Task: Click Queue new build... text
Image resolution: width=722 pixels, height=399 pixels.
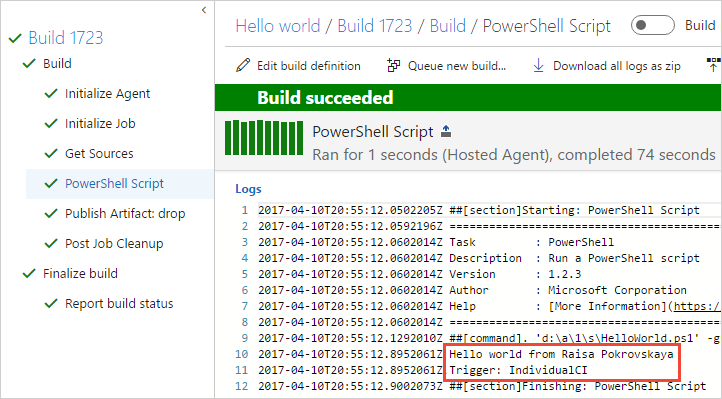Action: click(x=457, y=66)
